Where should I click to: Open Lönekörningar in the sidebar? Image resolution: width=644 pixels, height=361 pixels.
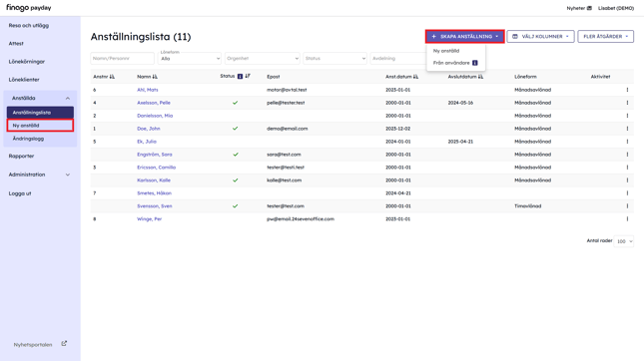pyautogui.click(x=27, y=62)
